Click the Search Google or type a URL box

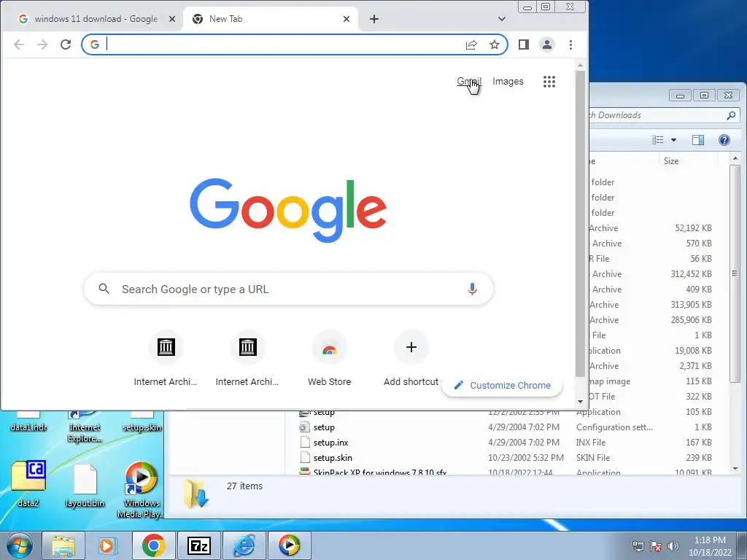(x=288, y=289)
